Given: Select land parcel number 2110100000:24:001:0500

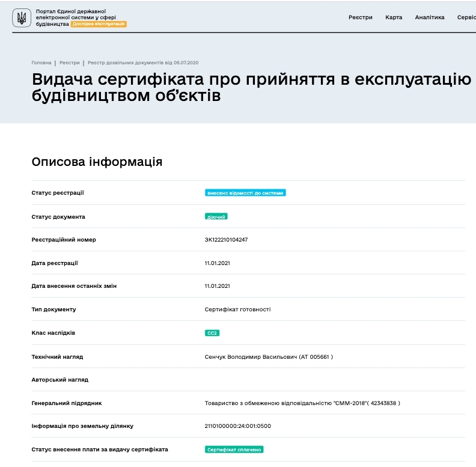Looking at the screenshot, I should 237,426.
